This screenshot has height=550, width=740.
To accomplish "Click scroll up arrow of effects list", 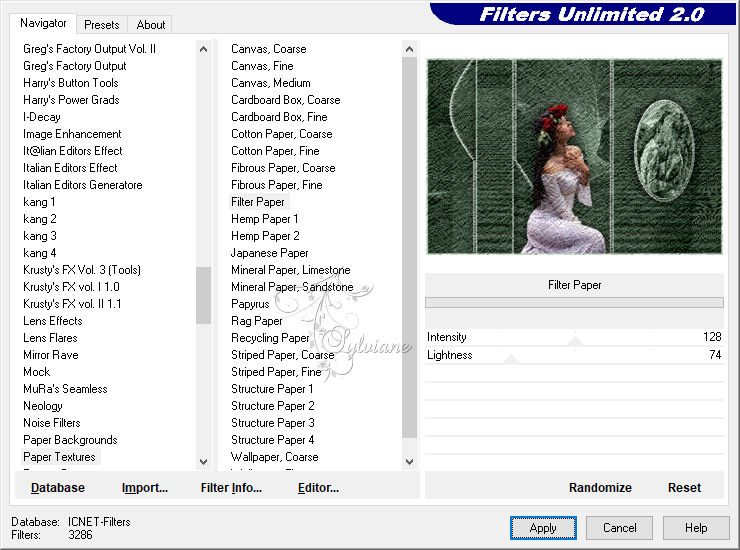I will (x=409, y=49).
